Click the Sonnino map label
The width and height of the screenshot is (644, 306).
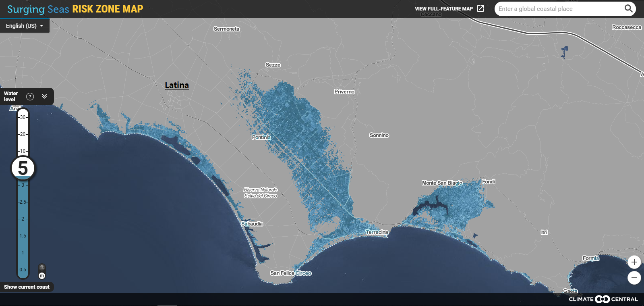pos(379,135)
